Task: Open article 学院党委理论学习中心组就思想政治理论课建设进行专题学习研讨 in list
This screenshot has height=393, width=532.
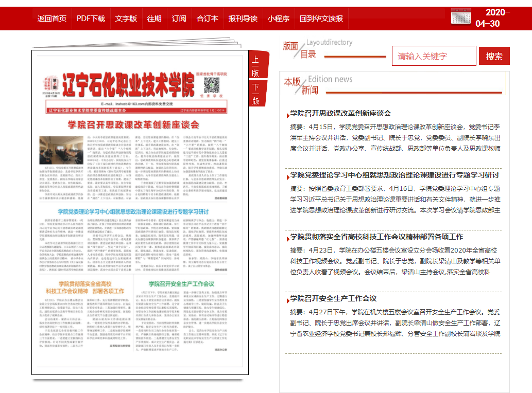Action: click(x=394, y=175)
